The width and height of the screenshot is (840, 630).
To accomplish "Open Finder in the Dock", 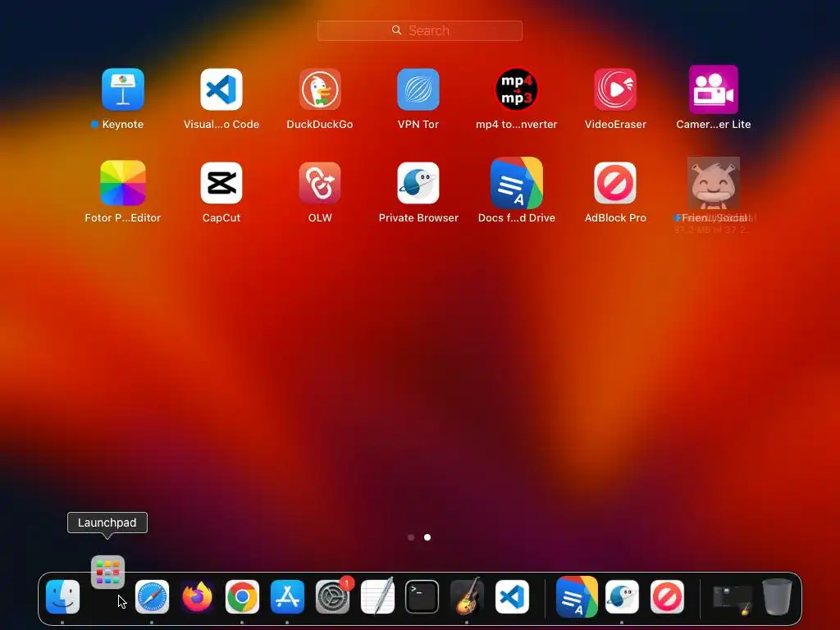I will (x=62, y=597).
